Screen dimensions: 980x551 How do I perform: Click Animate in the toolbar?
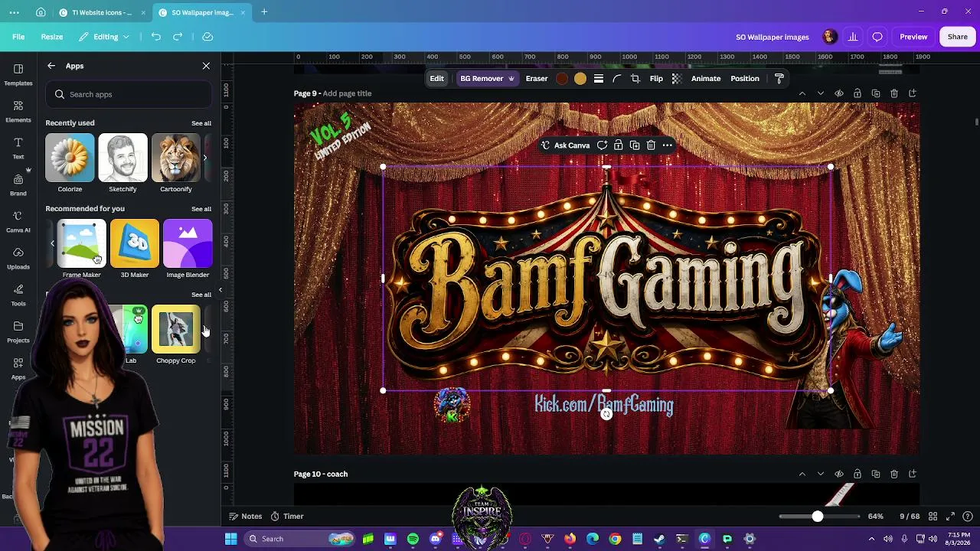pyautogui.click(x=706, y=79)
